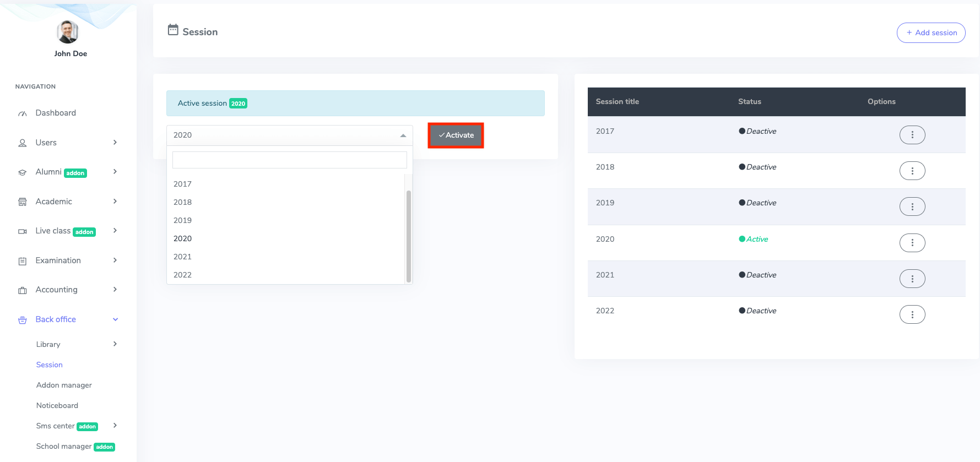Click the Accounting briefcase icon
The width and height of the screenshot is (980, 462).
pyautogui.click(x=23, y=290)
